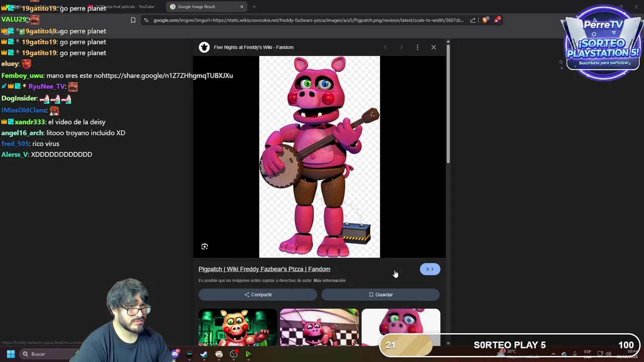Click the username eluey in chat
The width and height of the screenshot is (644, 362).
click(10, 64)
